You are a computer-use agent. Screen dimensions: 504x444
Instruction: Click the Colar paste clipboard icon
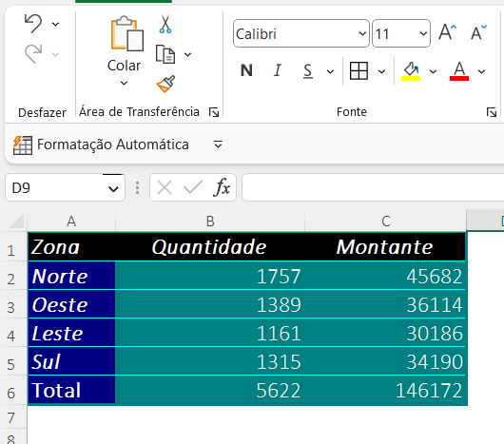127,33
